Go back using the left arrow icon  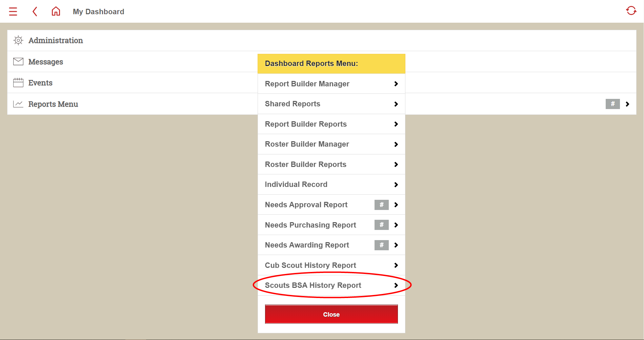click(35, 12)
